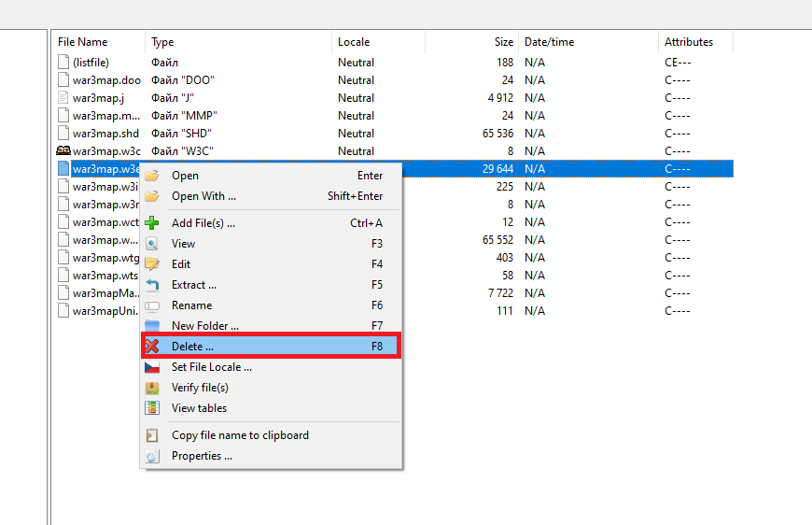The image size is (812, 525).
Task: Click the size value 188
Action: 505,63
